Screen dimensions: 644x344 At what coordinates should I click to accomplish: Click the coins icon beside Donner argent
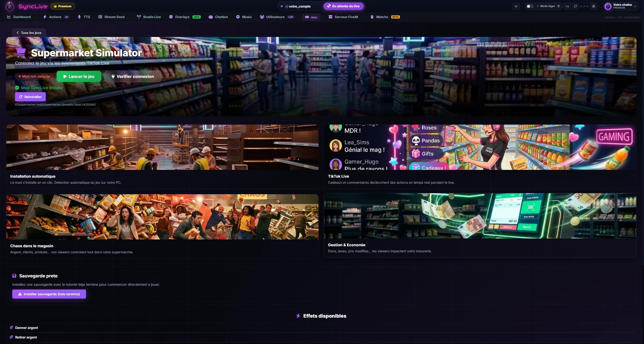coord(11,327)
